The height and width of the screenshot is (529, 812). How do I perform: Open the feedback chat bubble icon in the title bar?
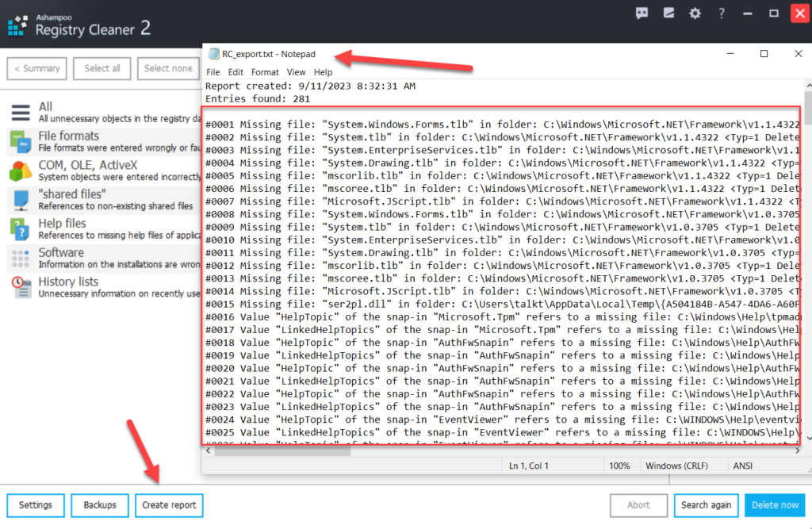coord(642,13)
